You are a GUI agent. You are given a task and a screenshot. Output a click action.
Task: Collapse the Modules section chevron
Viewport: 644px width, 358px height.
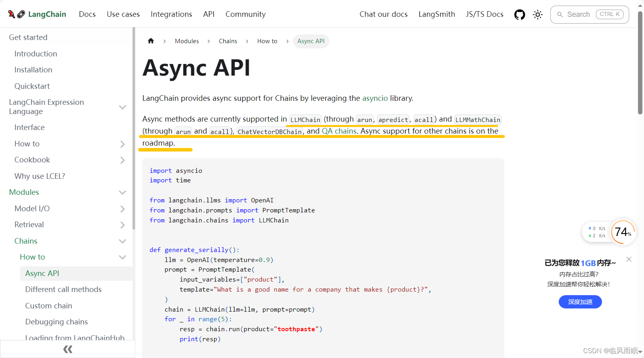point(122,192)
